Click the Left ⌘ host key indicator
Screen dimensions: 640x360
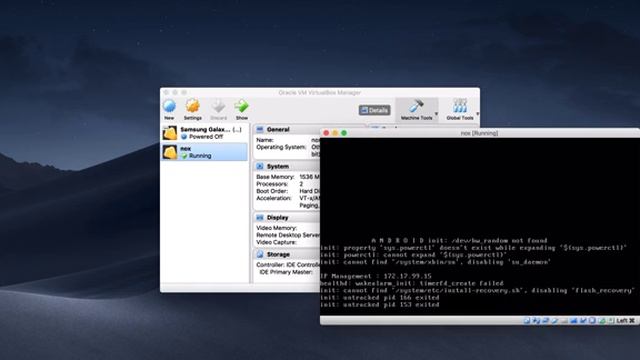[625, 321]
